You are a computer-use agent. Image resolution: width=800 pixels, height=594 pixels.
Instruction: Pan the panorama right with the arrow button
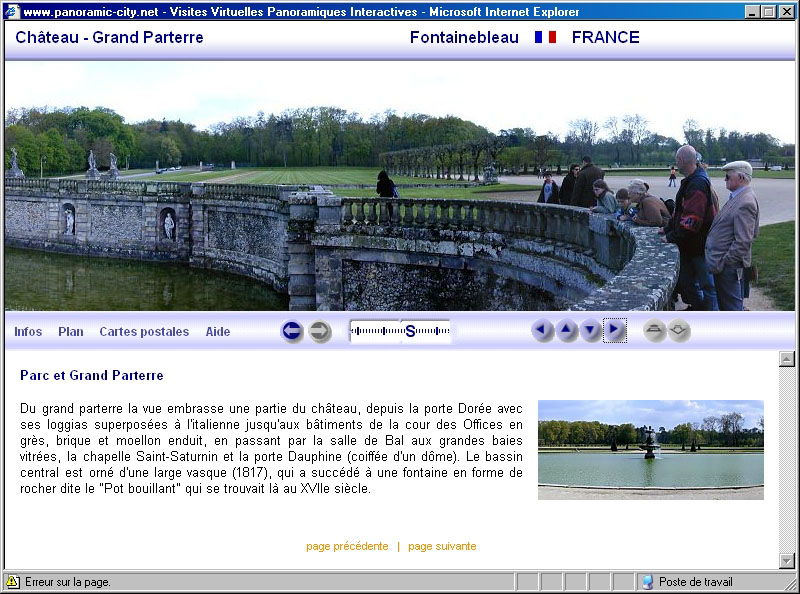(615, 331)
